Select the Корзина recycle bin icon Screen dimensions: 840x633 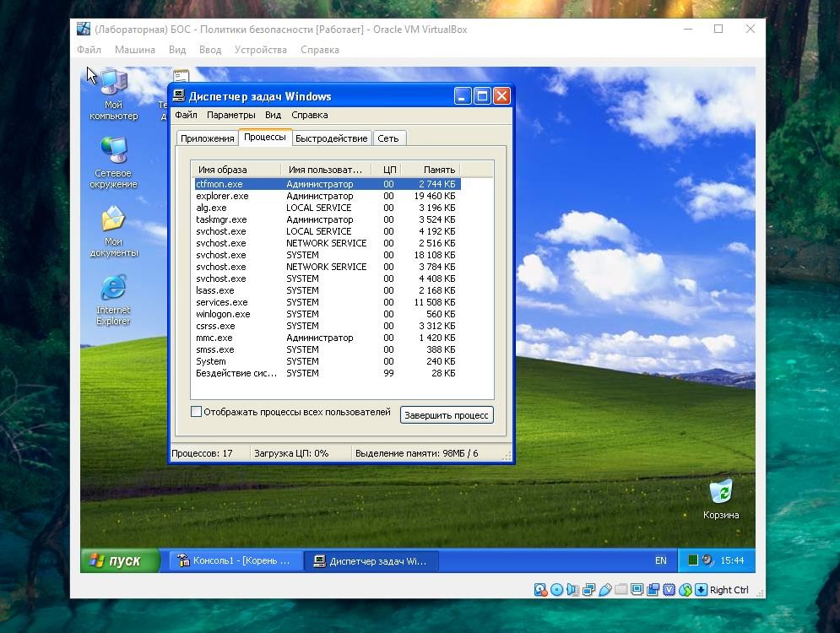tap(721, 499)
